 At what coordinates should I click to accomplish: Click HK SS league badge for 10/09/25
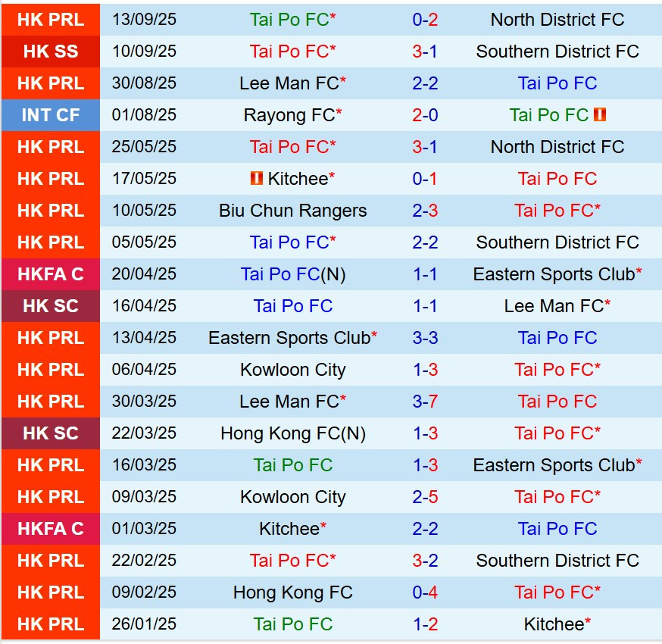(51, 52)
